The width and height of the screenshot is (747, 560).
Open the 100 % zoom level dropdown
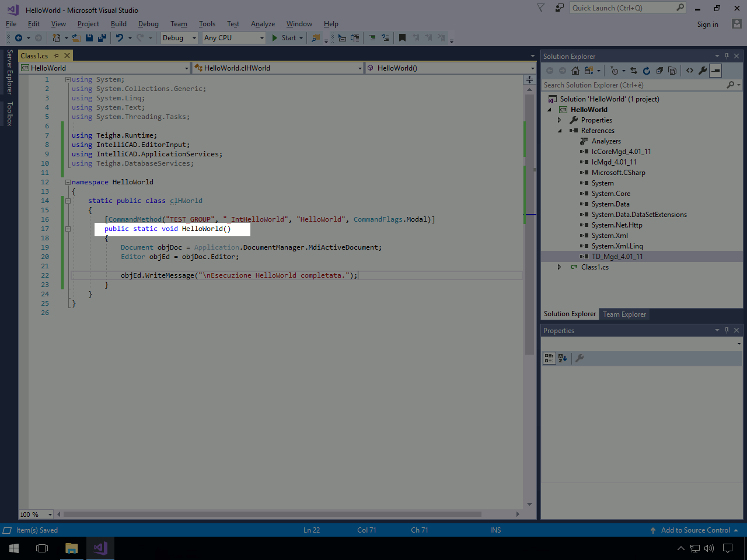coord(36,514)
